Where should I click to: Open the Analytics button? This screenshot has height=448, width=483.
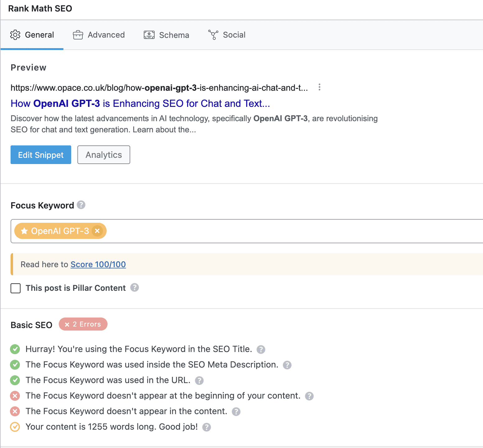tap(103, 155)
